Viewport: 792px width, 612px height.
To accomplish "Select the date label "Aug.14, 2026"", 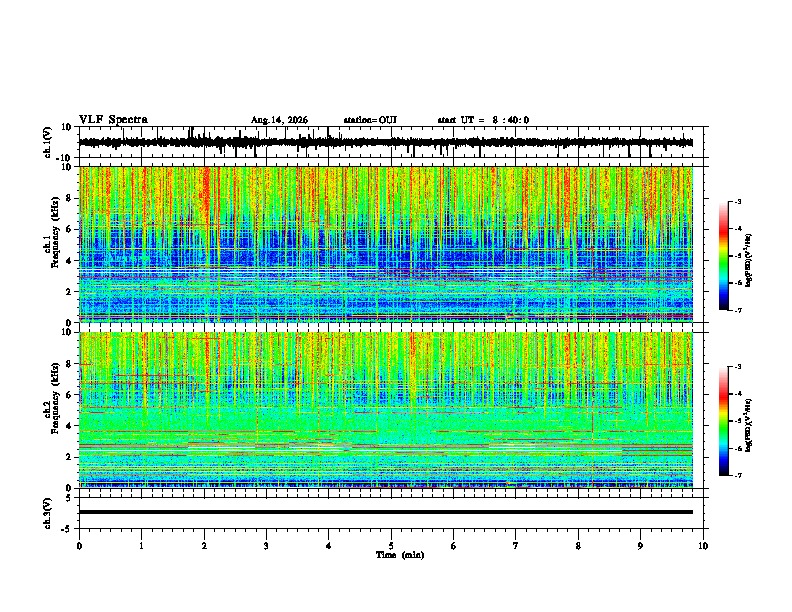I will point(279,120).
